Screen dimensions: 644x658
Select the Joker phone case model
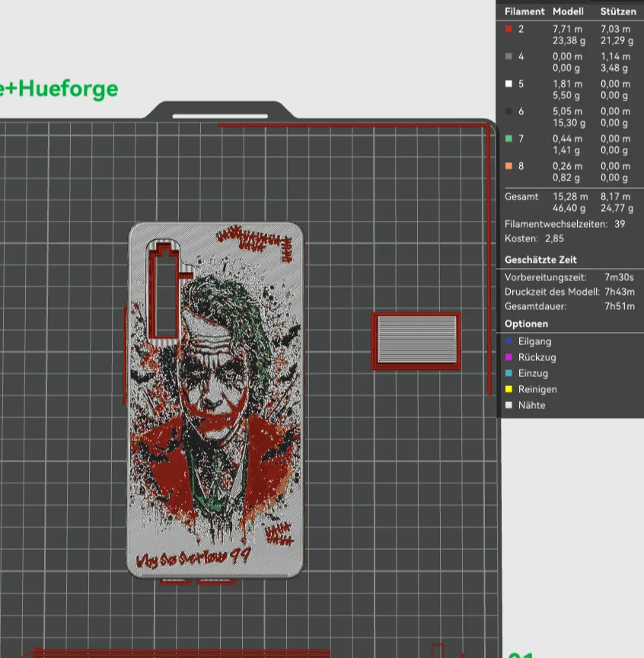(x=215, y=400)
